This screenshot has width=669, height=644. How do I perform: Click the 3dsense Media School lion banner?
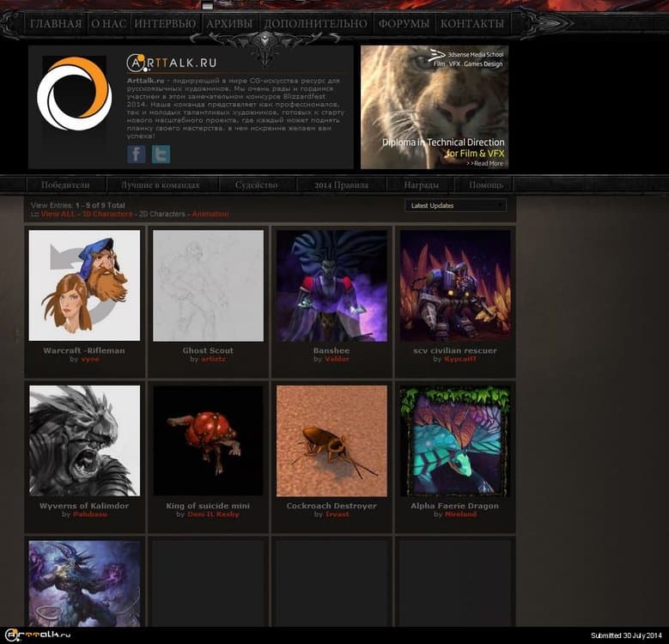coord(435,107)
